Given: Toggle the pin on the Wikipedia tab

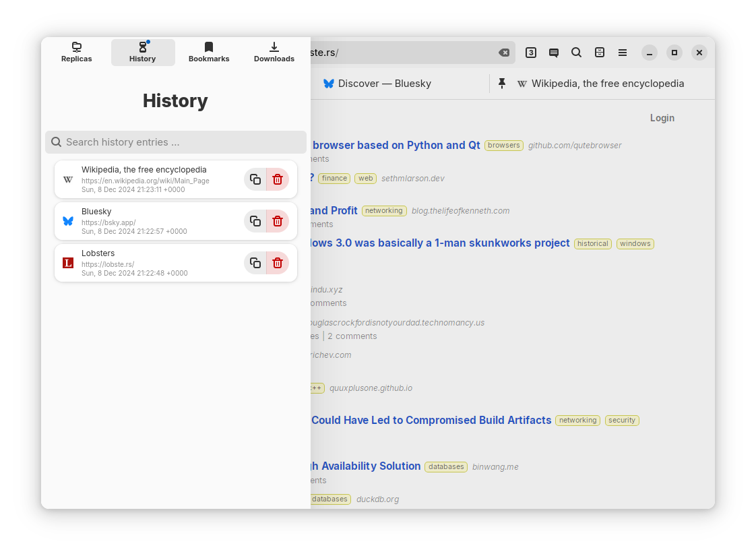Looking at the screenshot, I should pos(502,84).
